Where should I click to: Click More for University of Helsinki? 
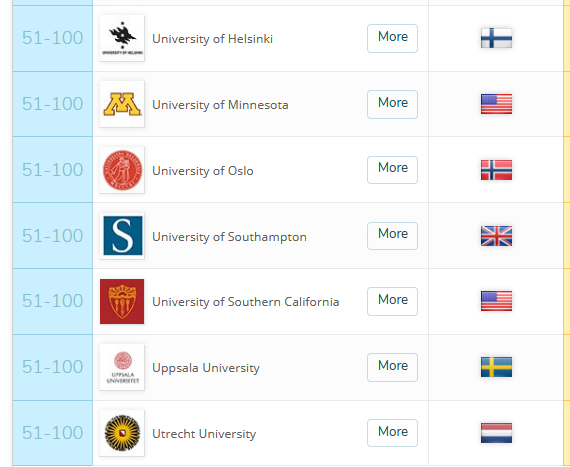tap(392, 39)
